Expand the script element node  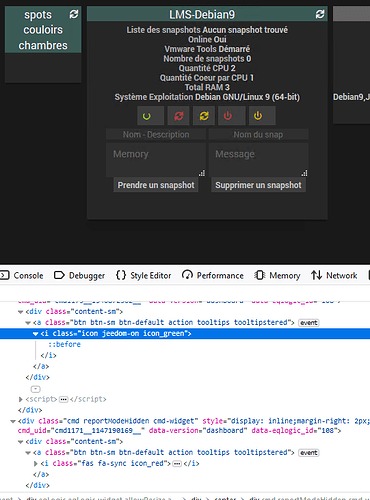20,399
